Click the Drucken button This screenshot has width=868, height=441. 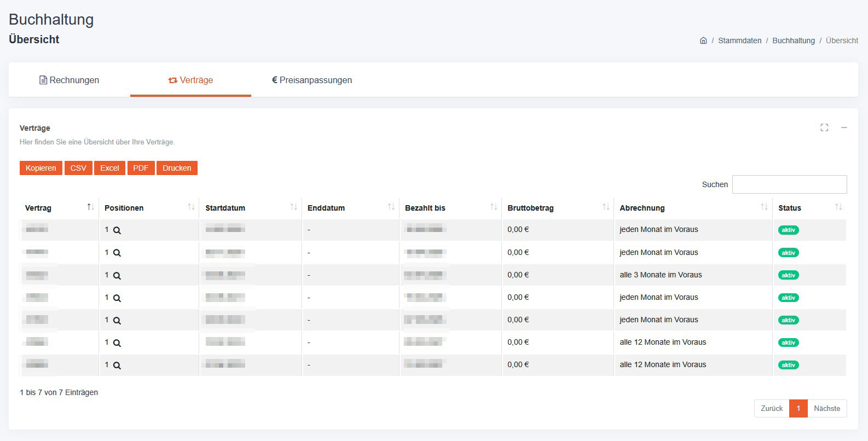[x=177, y=168]
